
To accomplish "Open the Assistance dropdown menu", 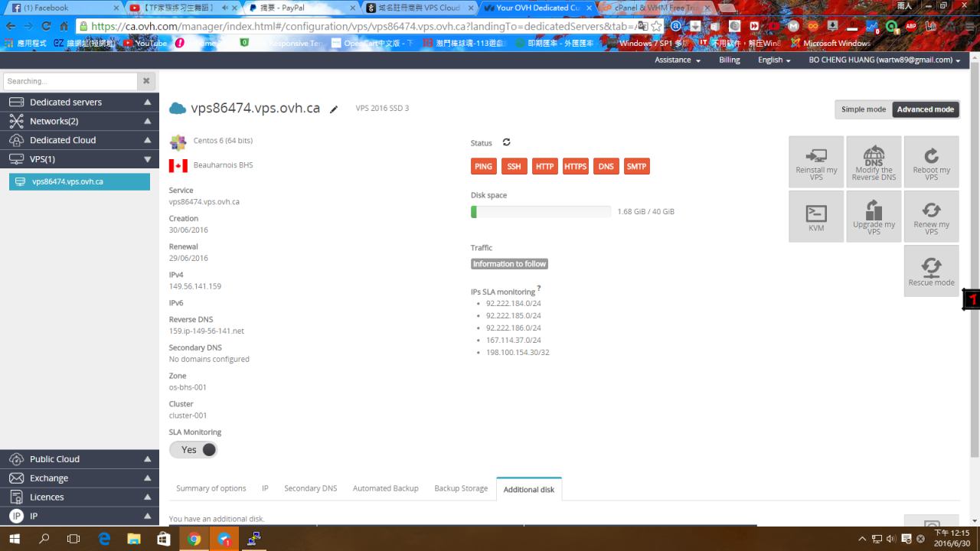I will tap(678, 60).
